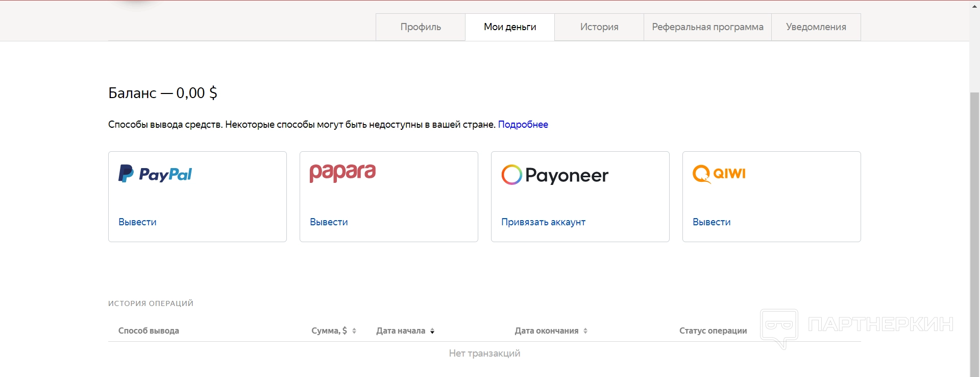Go to the Уведомления tab
980x377 pixels.
pos(816,27)
